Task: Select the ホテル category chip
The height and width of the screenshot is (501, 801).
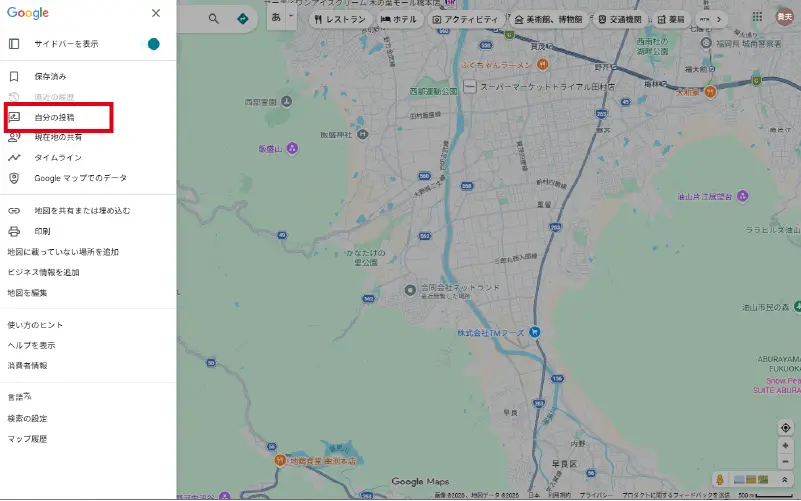Action: (399, 19)
